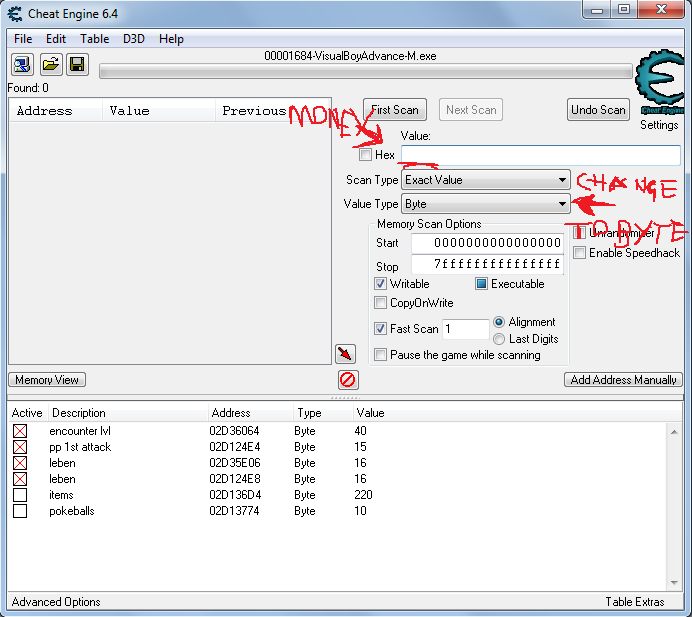Select the 'pp 1st attack' description
Viewport: 692px width, 617px height.
80,447
